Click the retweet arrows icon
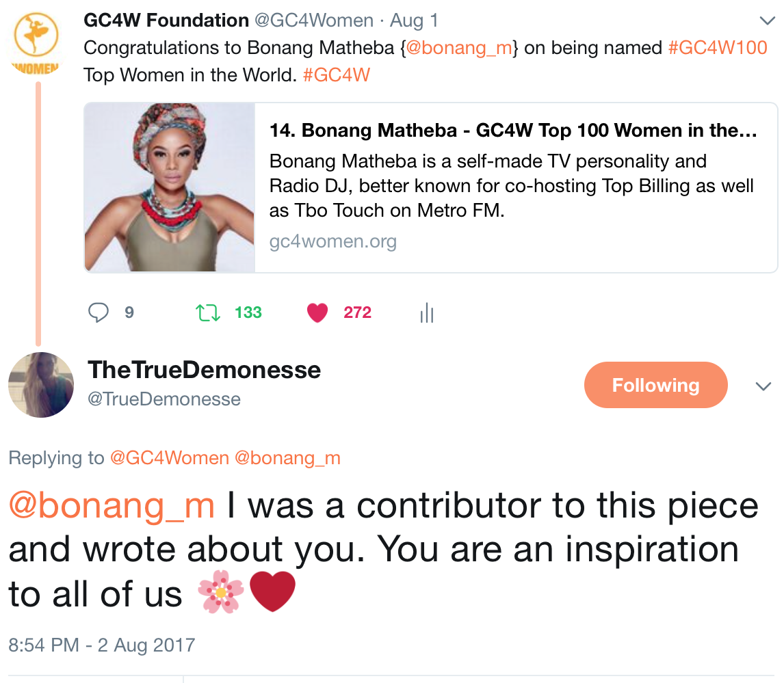The height and width of the screenshot is (683, 784). pos(207,313)
